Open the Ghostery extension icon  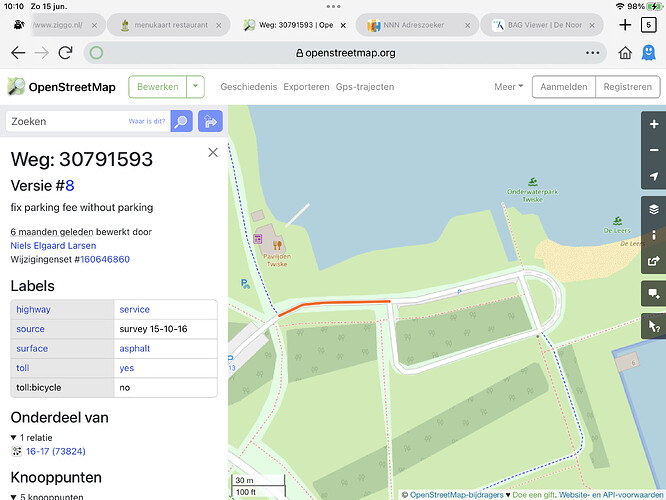pyautogui.click(x=648, y=53)
